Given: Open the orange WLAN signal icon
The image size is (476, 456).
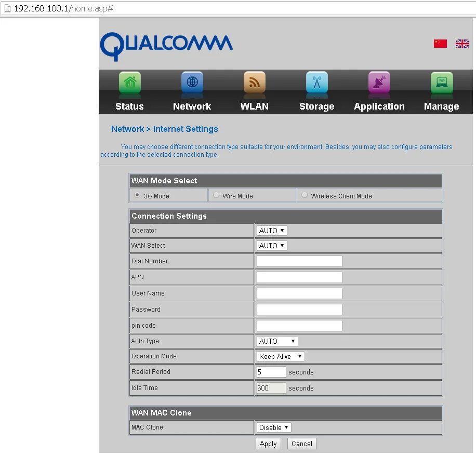Looking at the screenshot, I should coord(255,83).
